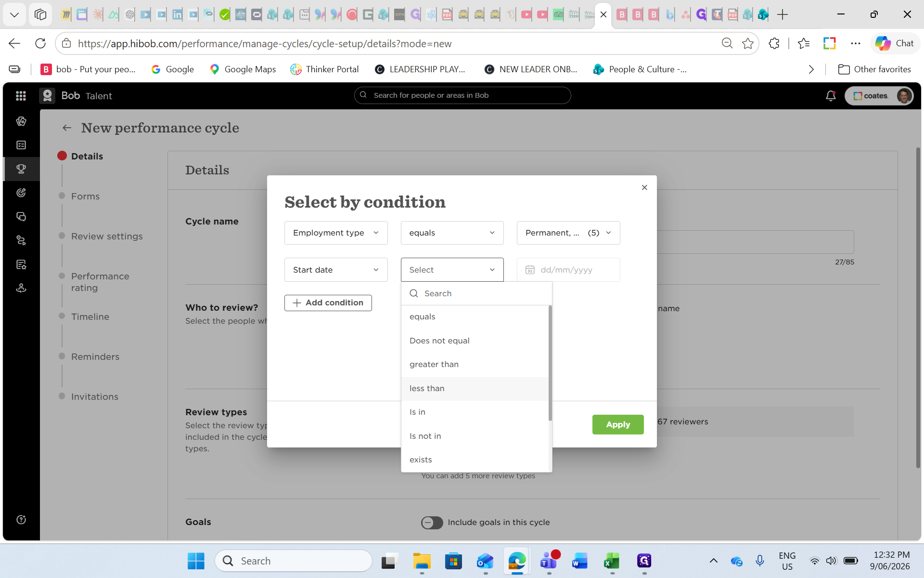Click the green Apply button
Viewport: 924px width, 578px height.
pos(618,425)
